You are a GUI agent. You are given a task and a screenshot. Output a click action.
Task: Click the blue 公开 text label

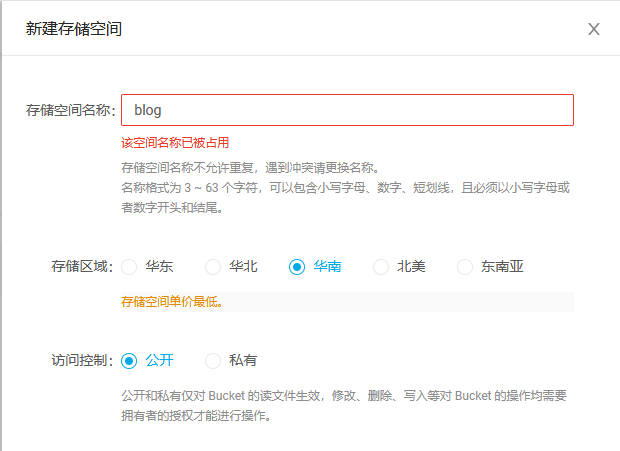pos(159,360)
